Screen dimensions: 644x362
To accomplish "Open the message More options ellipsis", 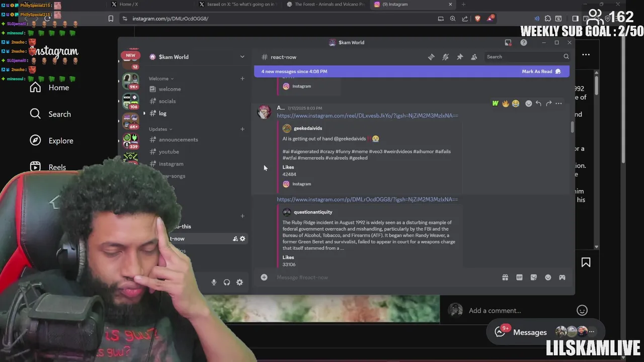I will 558,104.
